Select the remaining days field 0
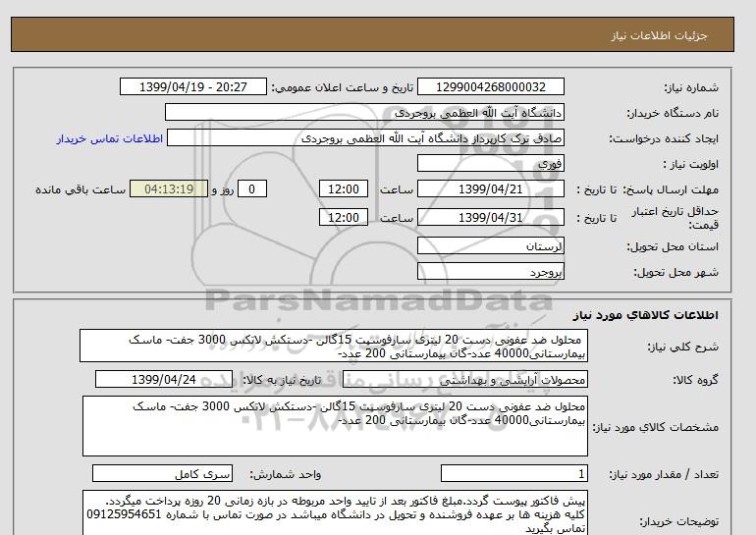This screenshot has width=756, height=535. tap(251, 188)
